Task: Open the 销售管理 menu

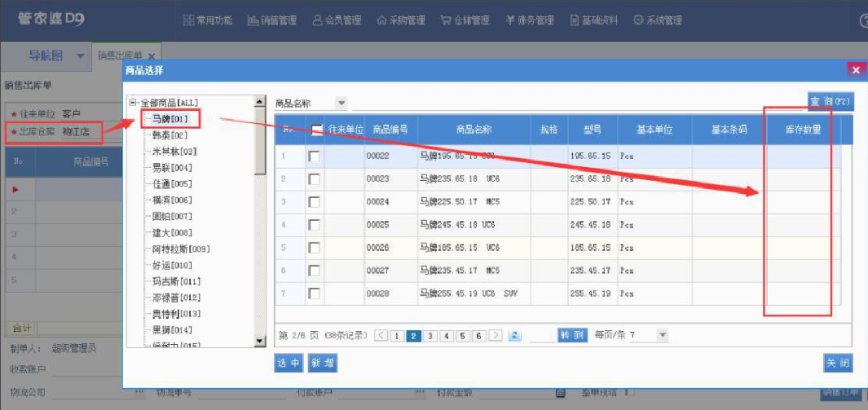Action: [x=271, y=20]
